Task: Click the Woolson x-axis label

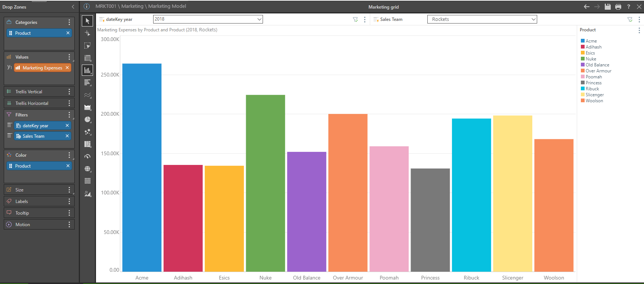Action: point(554,278)
